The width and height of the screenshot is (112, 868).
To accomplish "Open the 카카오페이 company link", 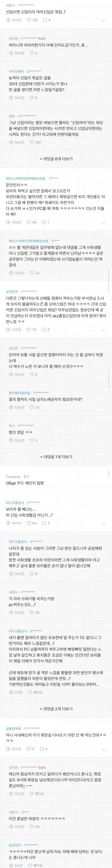I will 16,71.
